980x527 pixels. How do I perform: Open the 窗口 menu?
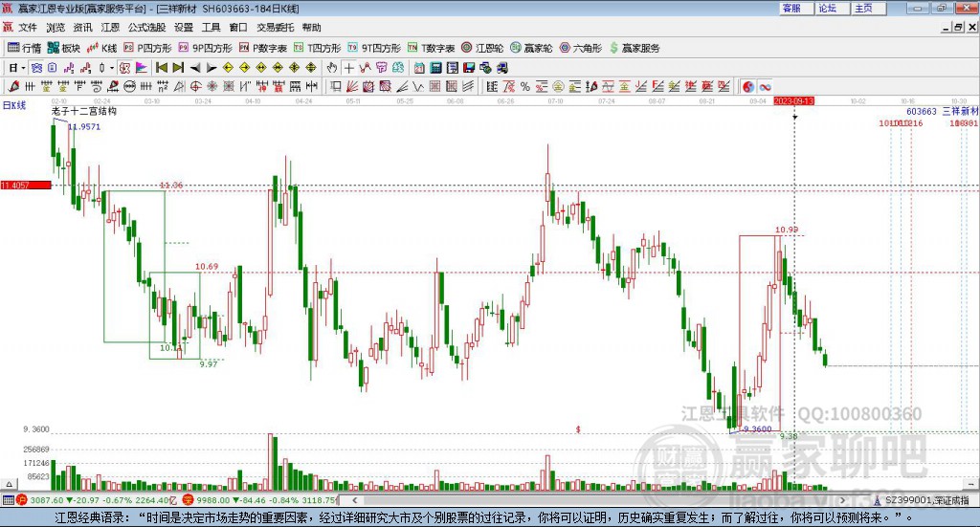238,28
